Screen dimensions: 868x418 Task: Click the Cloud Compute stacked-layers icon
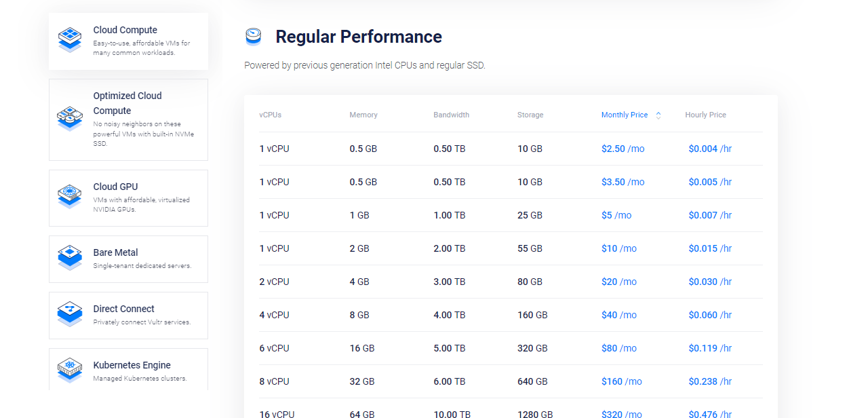(x=69, y=40)
